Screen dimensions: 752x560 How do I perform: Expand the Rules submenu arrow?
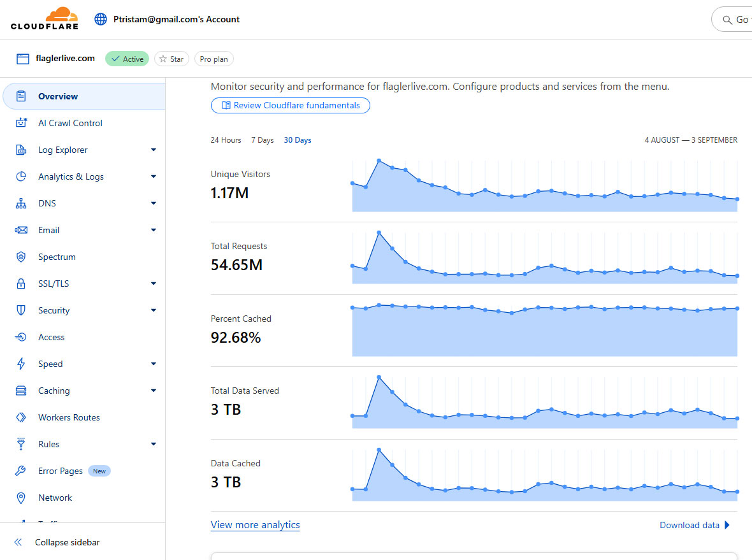[154, 444]
